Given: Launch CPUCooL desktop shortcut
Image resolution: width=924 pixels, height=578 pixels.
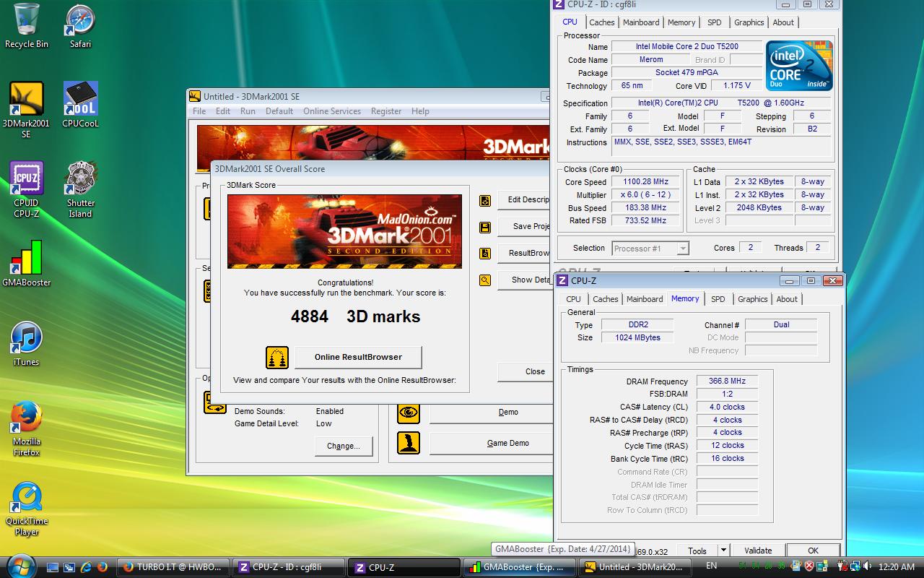Looking at the screenshot, I should [80, 105].
